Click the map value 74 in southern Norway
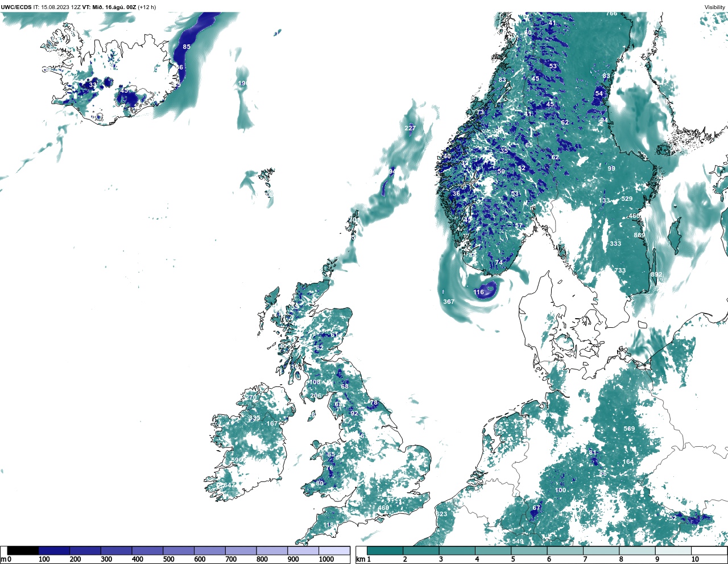728x564 pixels. pyautogui.click(x=499, y=262)
